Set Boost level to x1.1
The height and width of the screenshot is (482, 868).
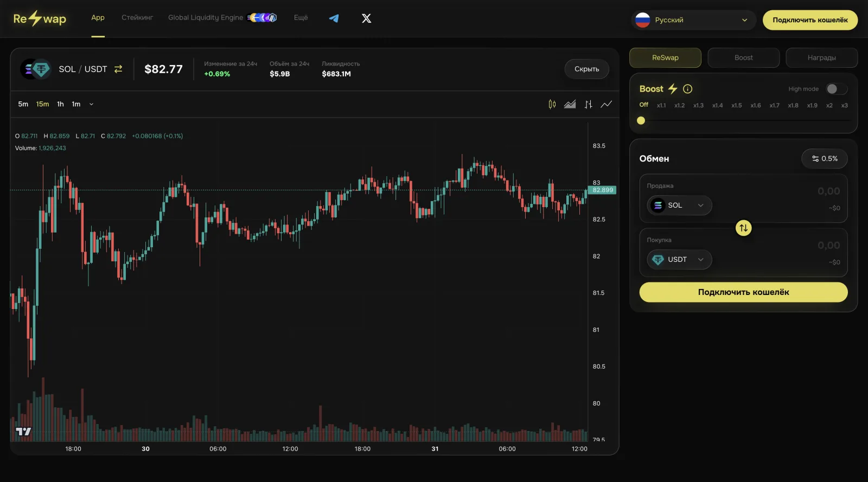[661, 105]
